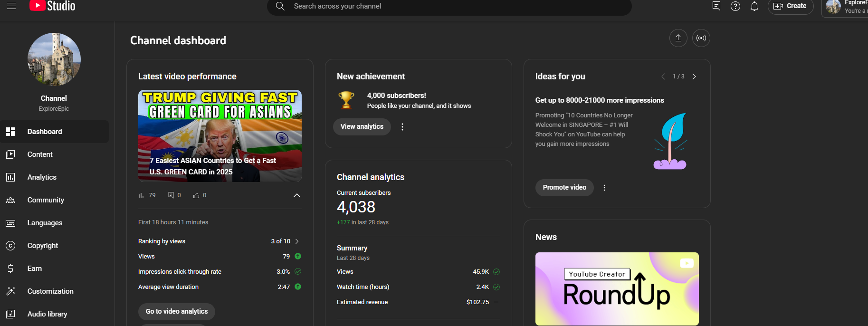Click the Customization wand icon

click(x=10, y=291)
